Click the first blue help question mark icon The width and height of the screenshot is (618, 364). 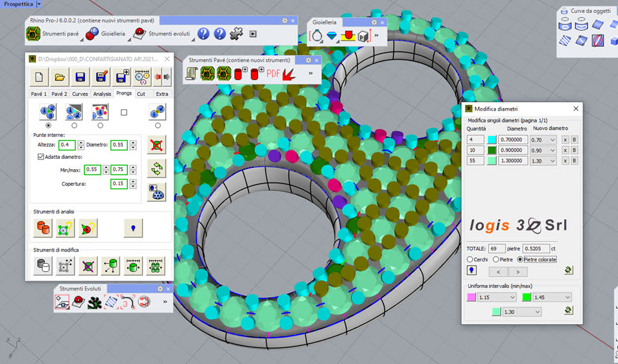tap(203, 34)
